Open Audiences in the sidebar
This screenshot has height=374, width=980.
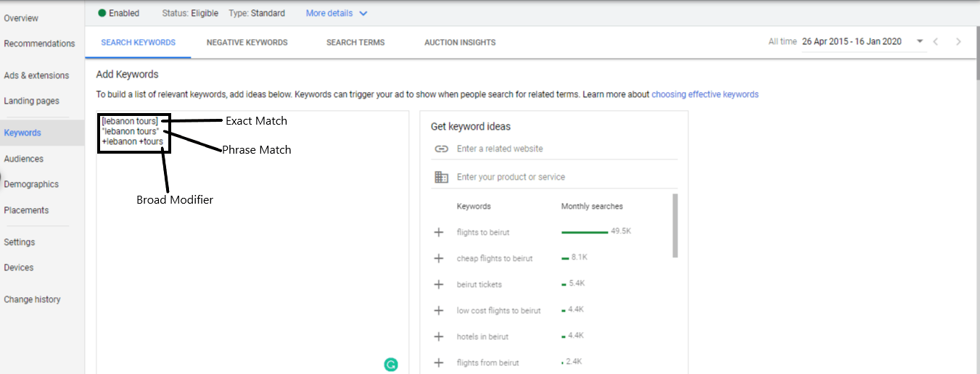click(24, 159)
